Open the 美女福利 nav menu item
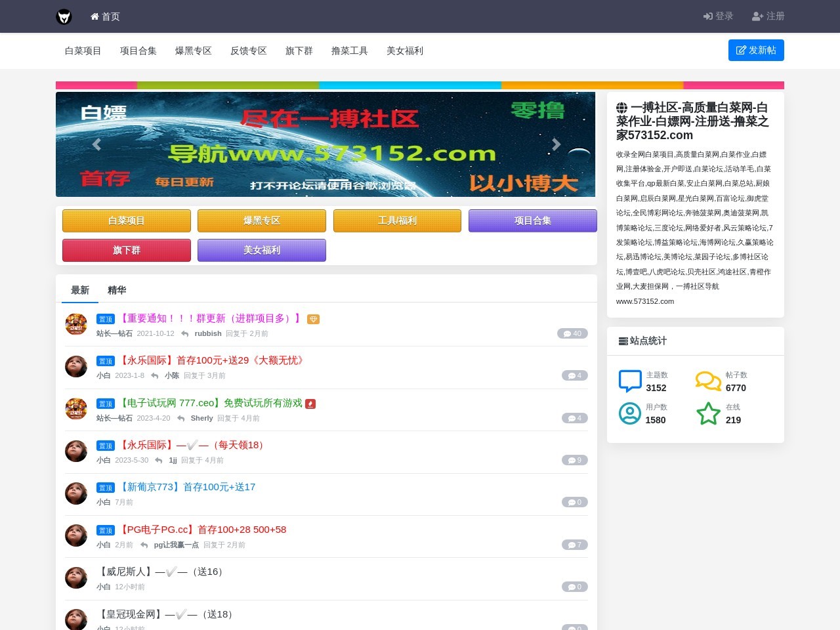The height and width of the screenshot is (630, 840). pos(405,51)
